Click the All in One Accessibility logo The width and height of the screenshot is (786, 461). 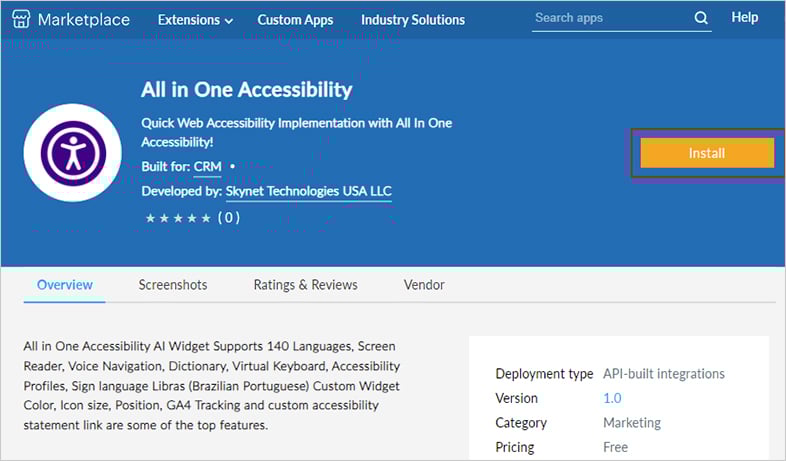(72, 152)
